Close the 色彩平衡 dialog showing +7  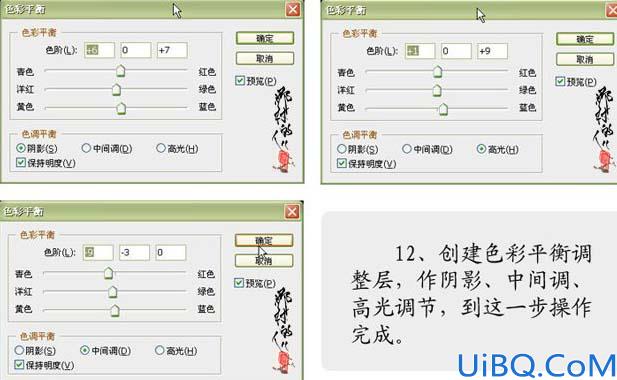point(293,9)
